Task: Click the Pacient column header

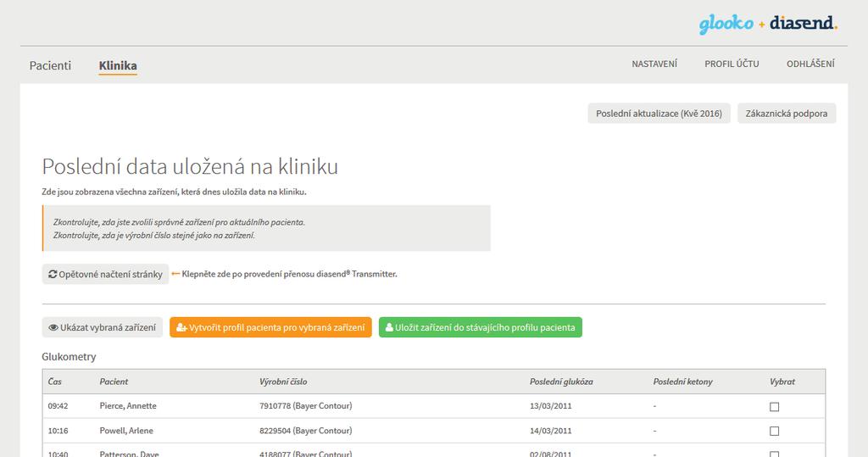Action: pos(114,382)
